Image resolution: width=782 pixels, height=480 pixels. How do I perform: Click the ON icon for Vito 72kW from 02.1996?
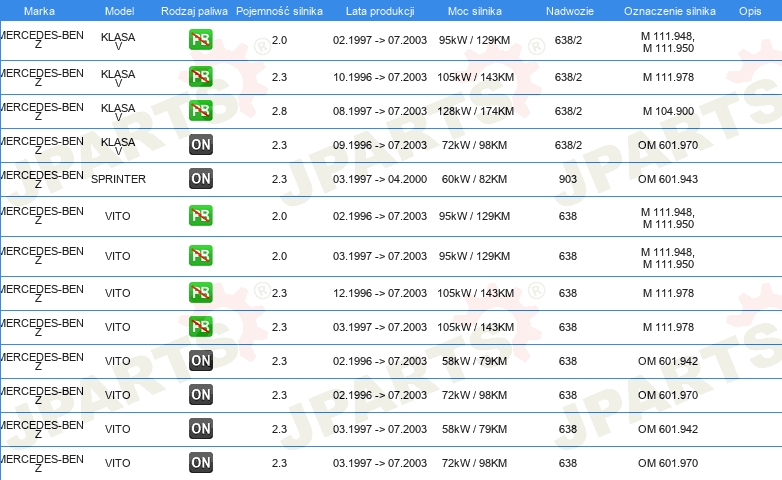200,394
